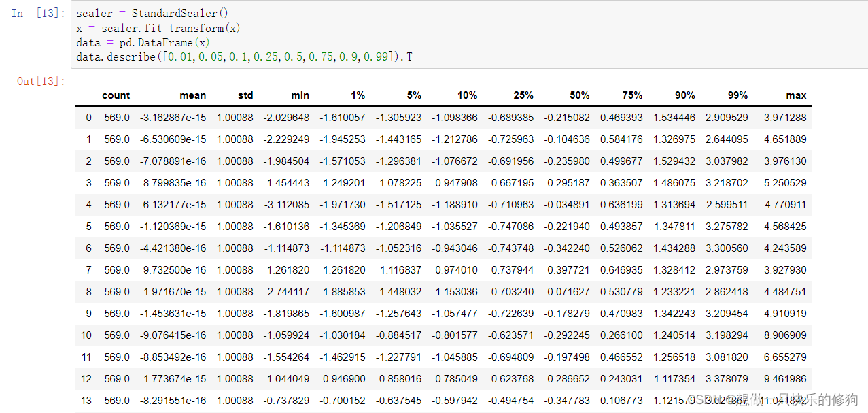
Task: Click max value 4.651889
Action: tap(785, 139)
